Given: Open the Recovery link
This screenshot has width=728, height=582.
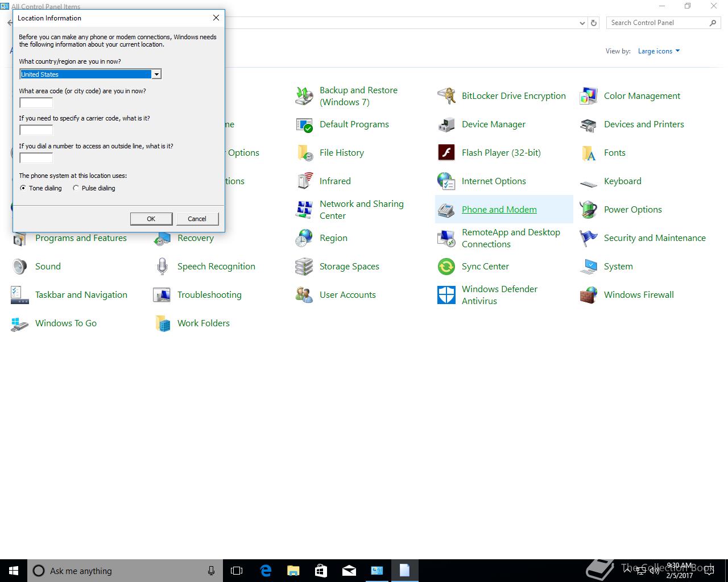Looking at the screenshot, I should pyautogui.click(x=196, y=238).
